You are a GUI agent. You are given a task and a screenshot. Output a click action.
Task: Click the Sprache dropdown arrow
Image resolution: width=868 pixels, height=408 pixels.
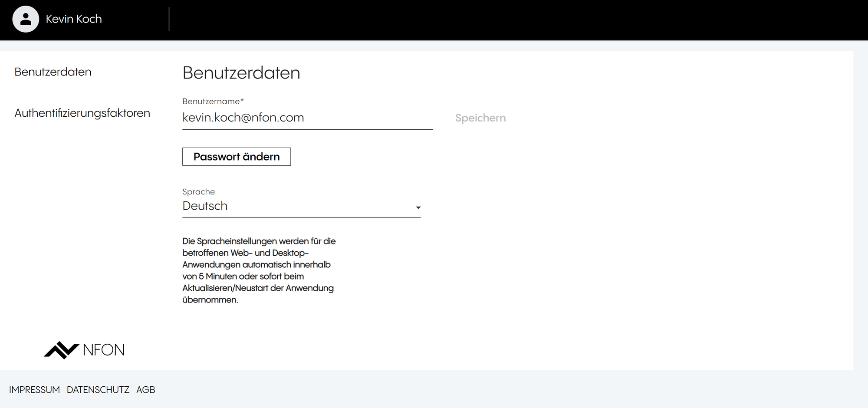click(x=418, y=207)
